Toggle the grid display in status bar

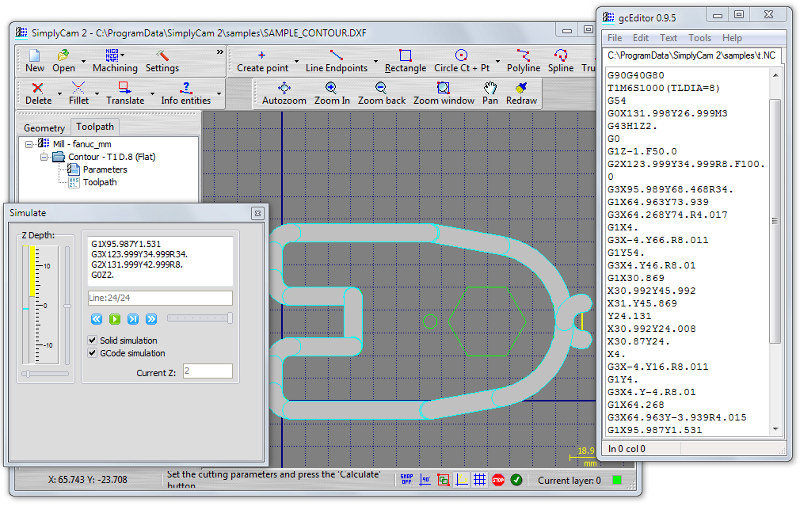tap(479, 480)
